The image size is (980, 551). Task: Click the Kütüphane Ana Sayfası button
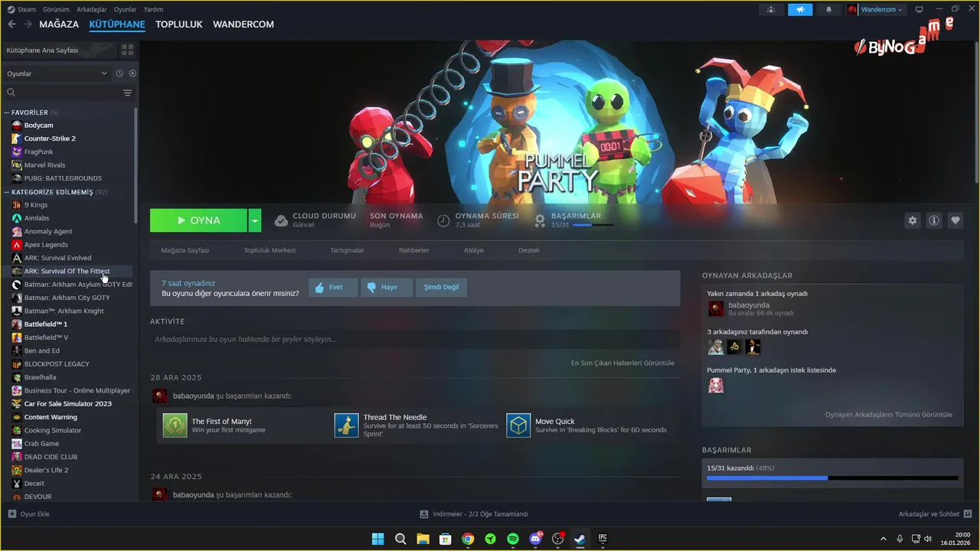pyautogui.click(x=58, y=50)
